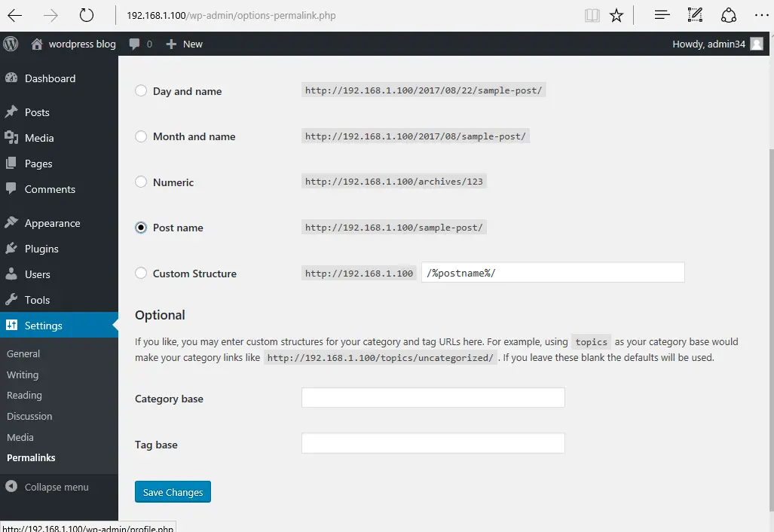Open the Permalinks submenu item

[x=31, y=458]
